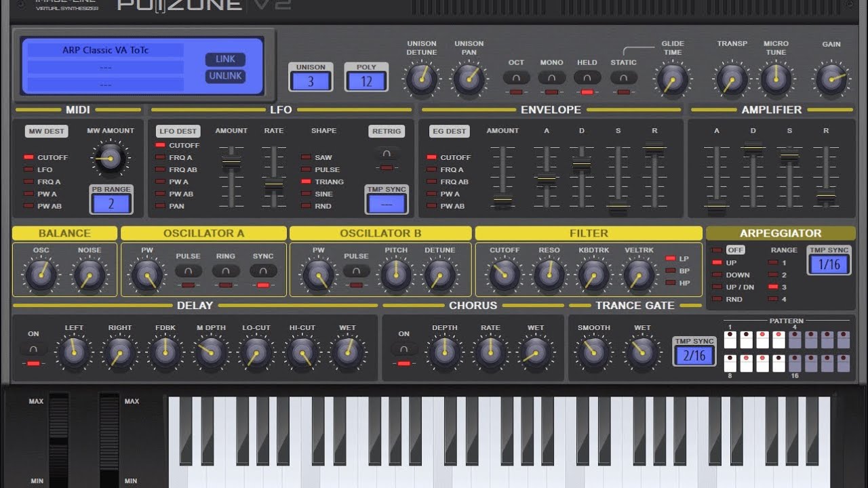
Task: Click Oscillator A PW knob
Action: 147,275
